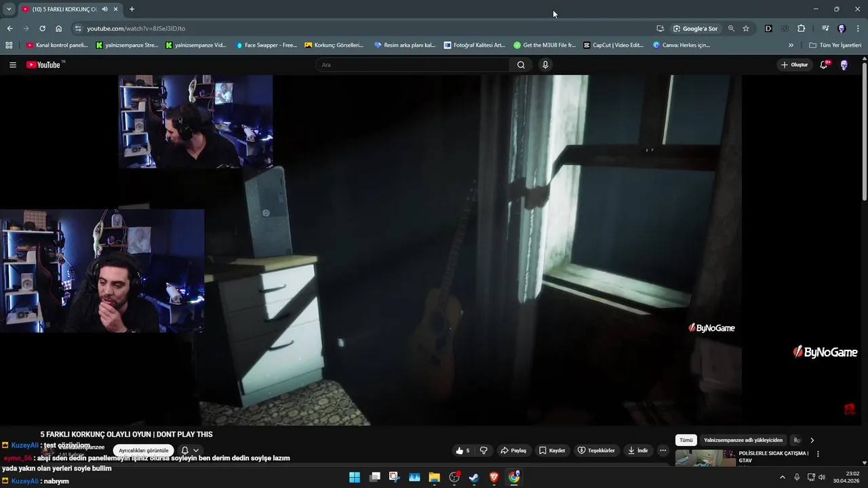Open browser home page button
868x488 pixels.
coord(59,28)
